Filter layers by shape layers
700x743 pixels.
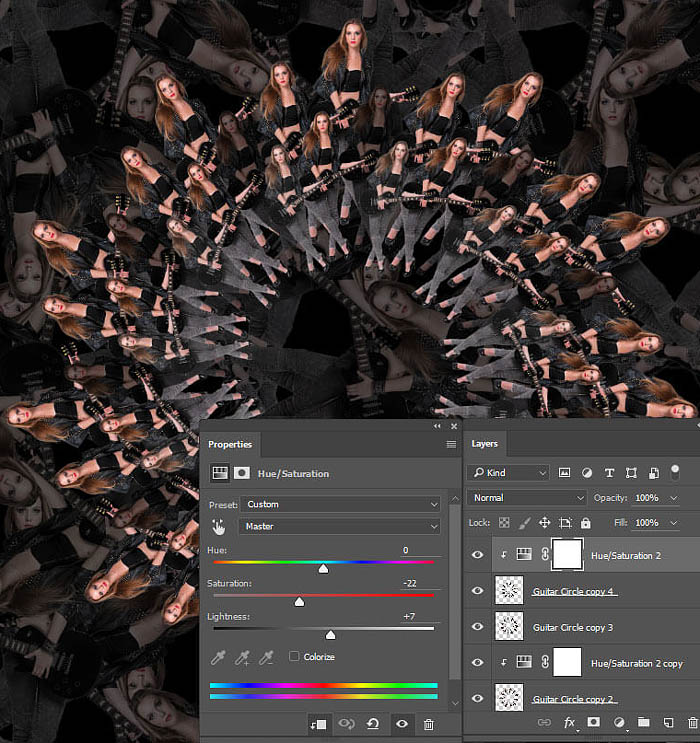tap(631, 473)
